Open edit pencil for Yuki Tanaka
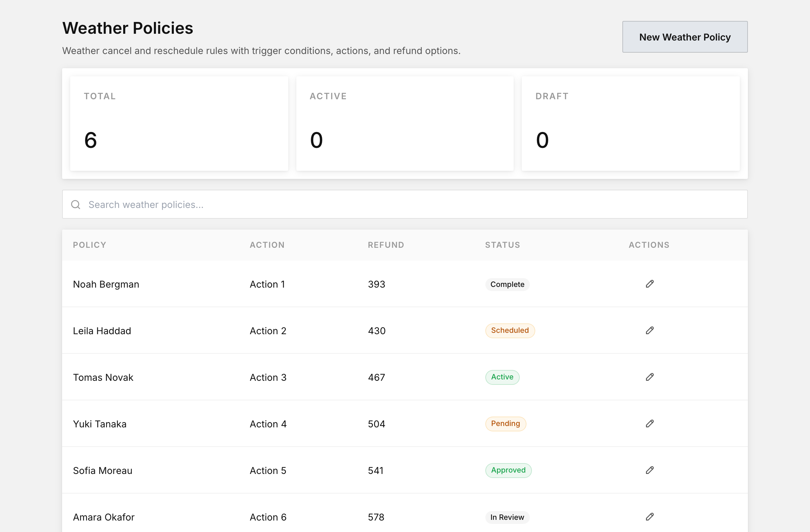 (x=649, y=424)
